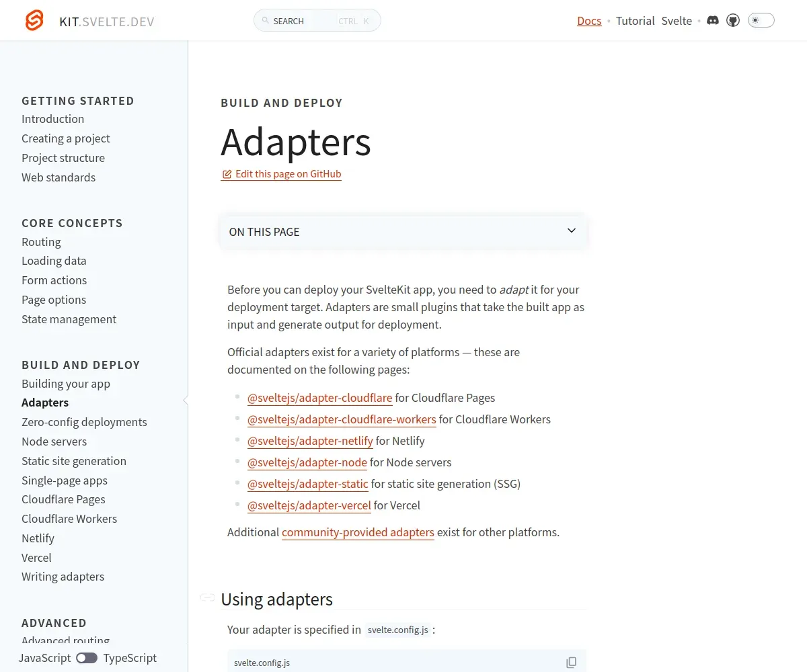The width and height of the screenshot is (807, 672).
Task: Select the active Adapters sidebar item
Action: pos(45,403)
